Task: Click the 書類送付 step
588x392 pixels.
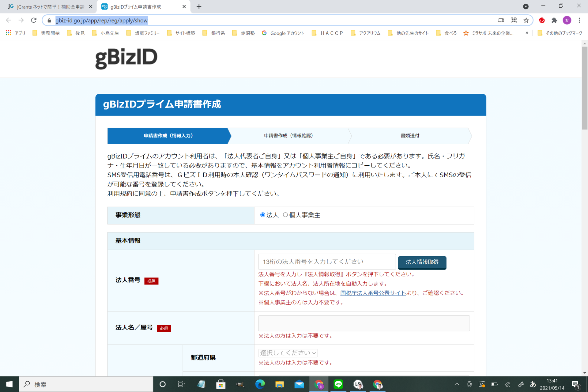Action: (410, 136)
